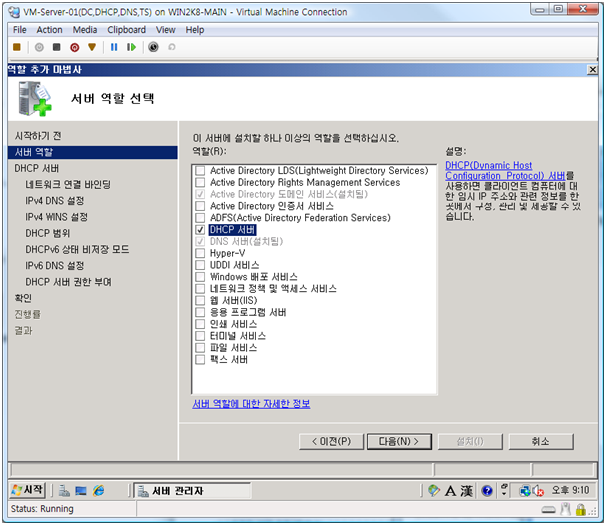Check Active Directory 인증서 서비스 role

click(x=200, y=206)
